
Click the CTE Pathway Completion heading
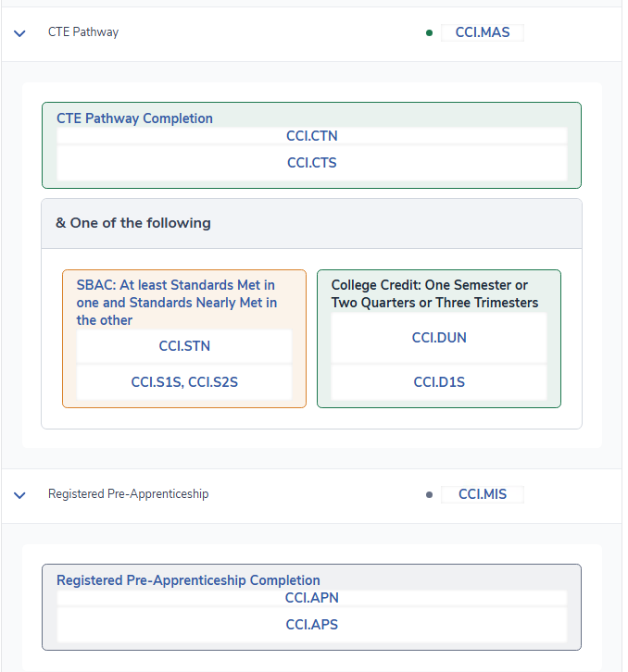(135, 118)
